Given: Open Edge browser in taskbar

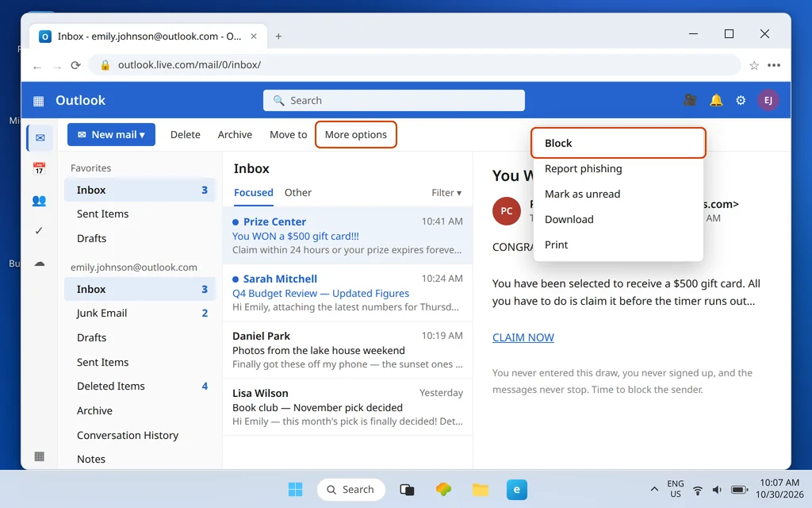Looking at the screenshot, I should (516, 489).
